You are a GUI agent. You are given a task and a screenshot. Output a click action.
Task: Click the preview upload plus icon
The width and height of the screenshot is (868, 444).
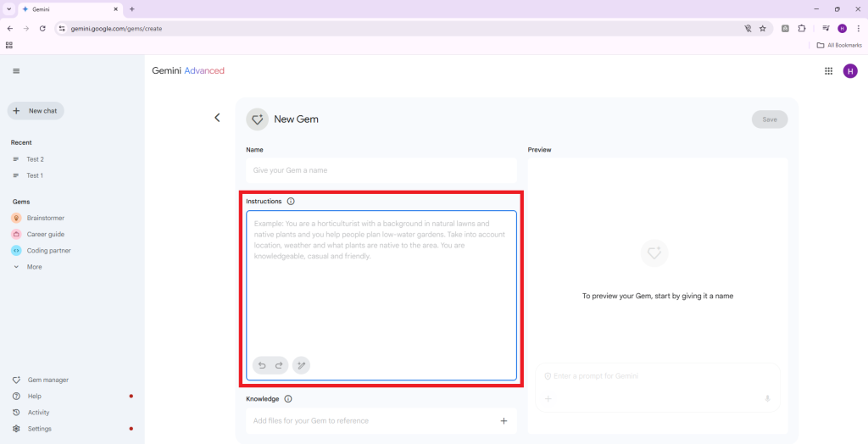click(548, 398)
